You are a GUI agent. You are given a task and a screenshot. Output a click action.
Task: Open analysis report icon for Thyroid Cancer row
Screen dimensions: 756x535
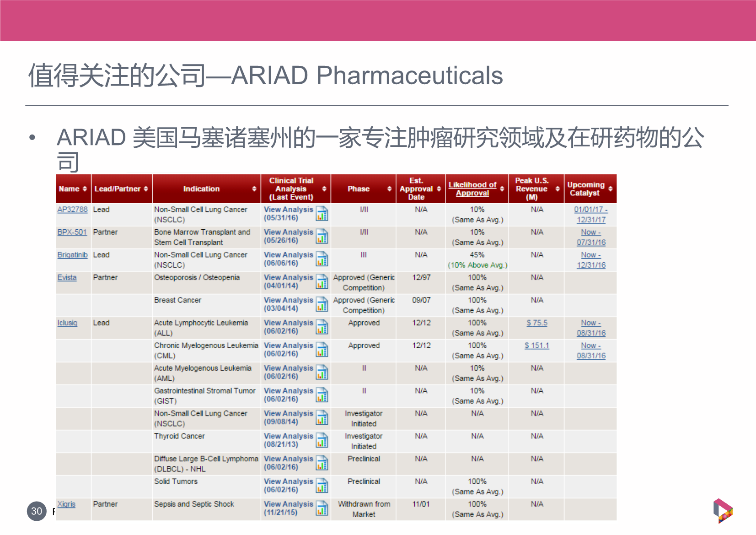tap(322, 440)
